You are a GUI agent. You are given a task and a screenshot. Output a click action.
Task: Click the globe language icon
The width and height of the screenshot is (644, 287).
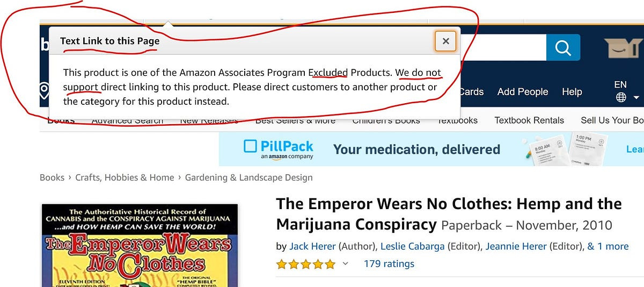point(621,97)
